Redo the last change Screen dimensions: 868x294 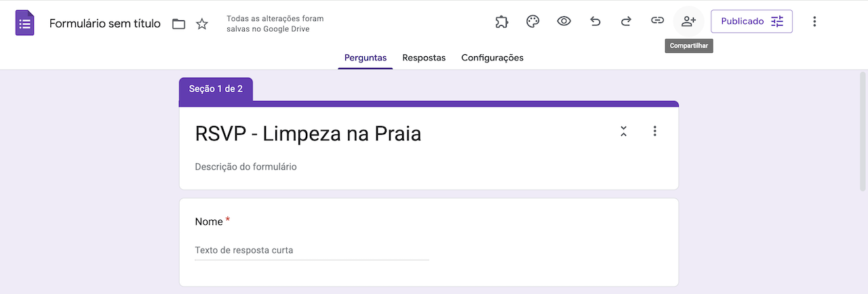coord(626,22)
